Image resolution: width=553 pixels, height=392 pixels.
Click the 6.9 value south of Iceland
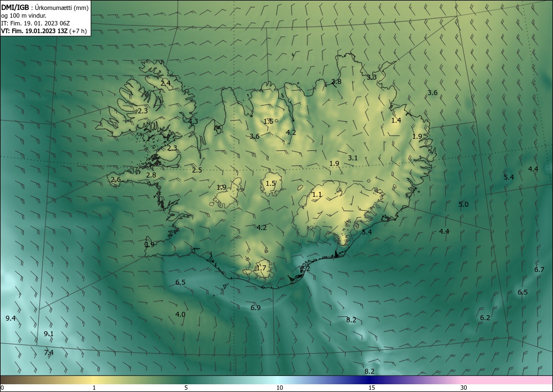pos(255,308)
